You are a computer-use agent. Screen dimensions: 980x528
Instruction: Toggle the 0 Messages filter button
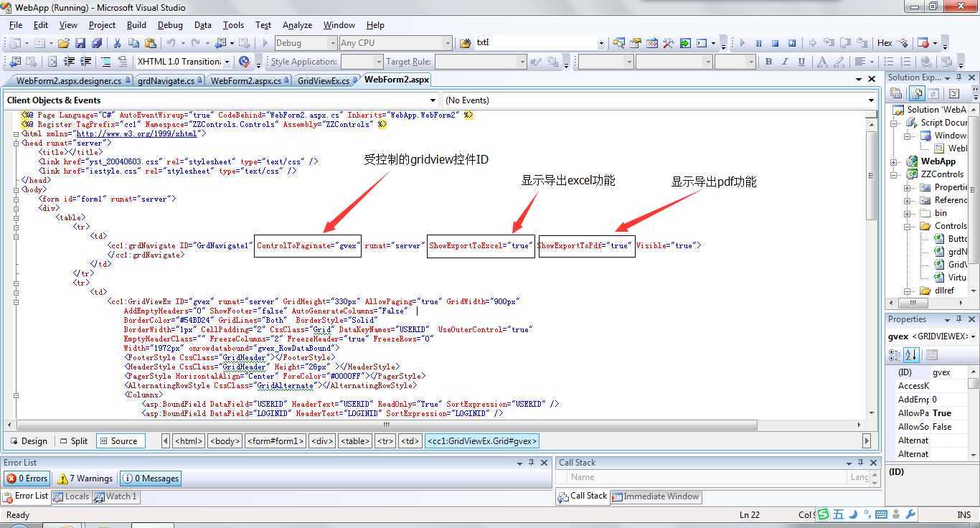(x=150, y=478)
